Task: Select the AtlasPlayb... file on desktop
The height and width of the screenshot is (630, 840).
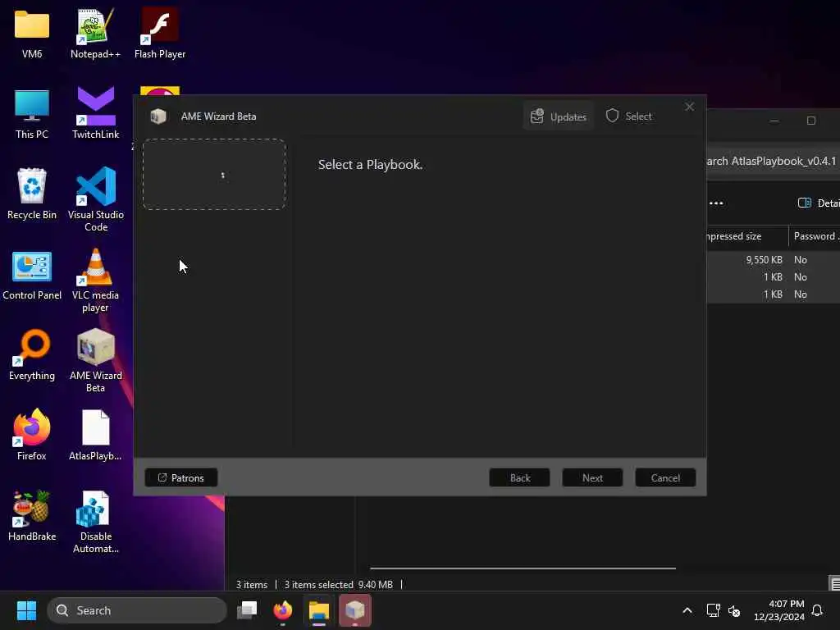Action: tap(95, 435)
